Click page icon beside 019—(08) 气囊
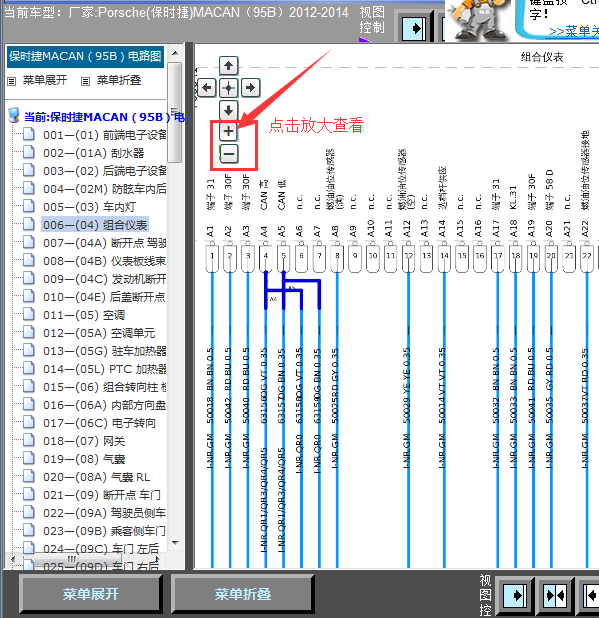The width and height of the screenshot is (599, 618). pos(28,458)
